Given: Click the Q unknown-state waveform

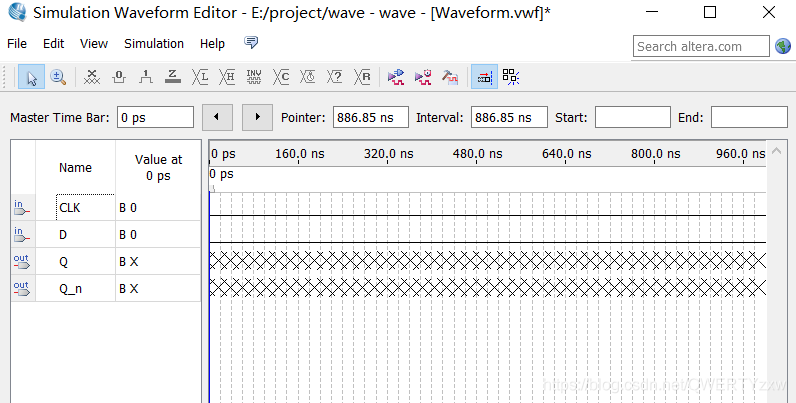Looking at the screenshot, I should click(x=487, y=260).
